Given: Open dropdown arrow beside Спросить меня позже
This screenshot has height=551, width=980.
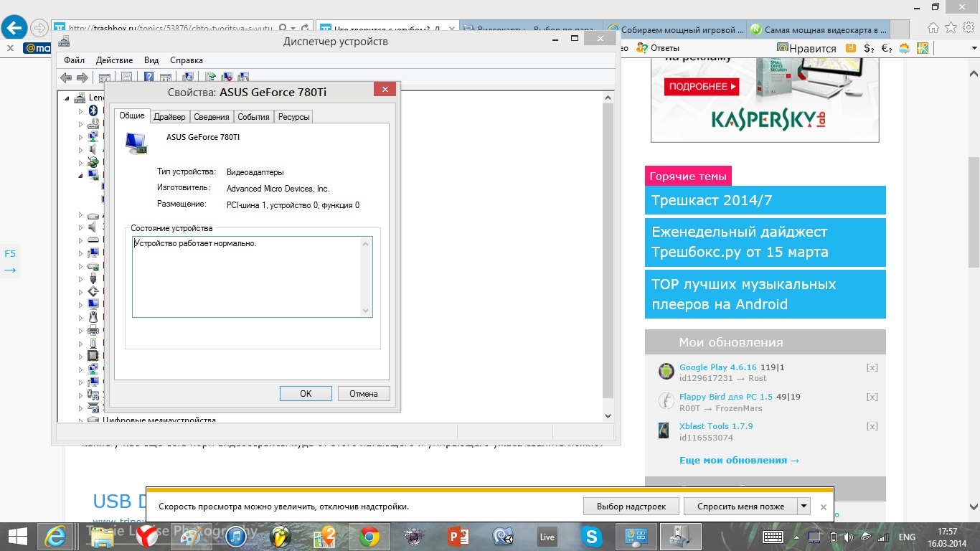Looking at the screenshot, I should tap(804, 506).
